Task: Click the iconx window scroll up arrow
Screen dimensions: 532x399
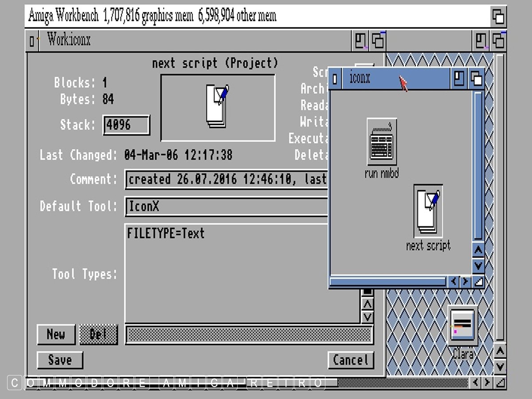Action: click(478, 250)
